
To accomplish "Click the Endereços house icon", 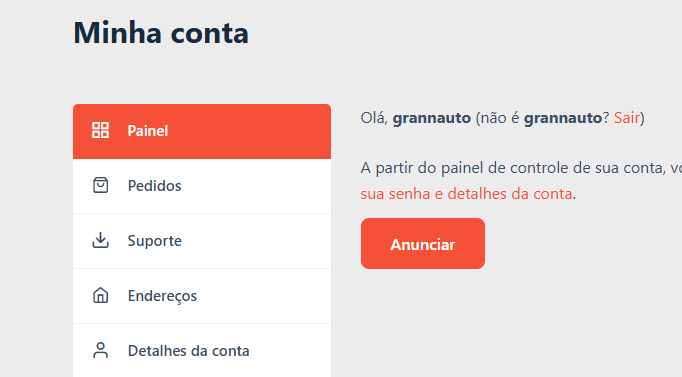I will pyautogui.click(x=100, y=295).
